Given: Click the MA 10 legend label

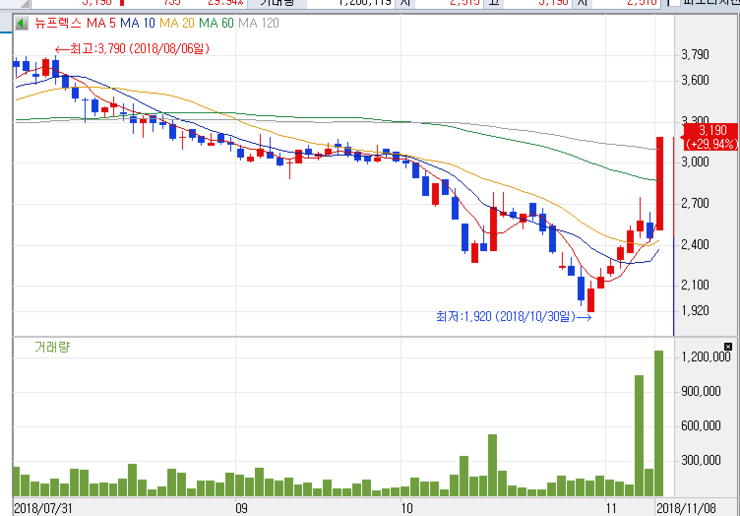Looking at the screenshot, I should click(x=138, y=23).
